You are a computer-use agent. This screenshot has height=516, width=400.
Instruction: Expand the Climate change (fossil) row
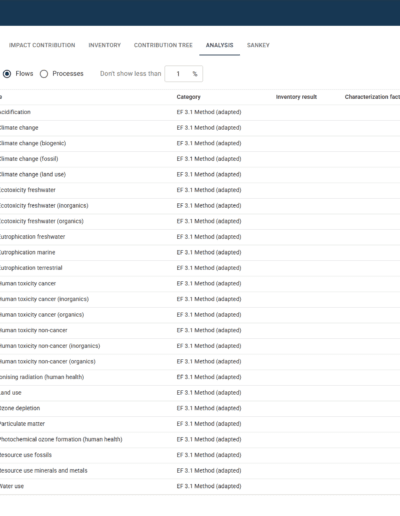200,159
